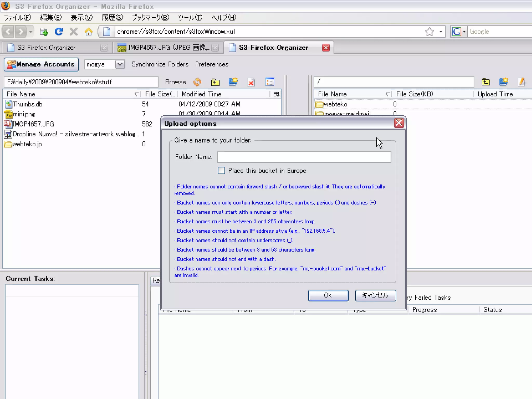Click the Google search input field
Screen dimensions: 532x399
tap(500, 32)
